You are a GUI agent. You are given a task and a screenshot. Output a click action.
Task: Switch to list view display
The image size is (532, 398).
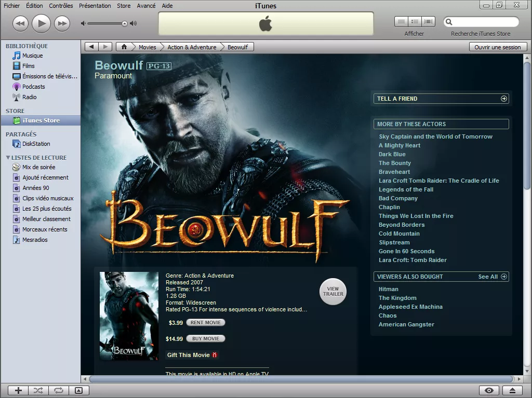(x=401, y=22)
